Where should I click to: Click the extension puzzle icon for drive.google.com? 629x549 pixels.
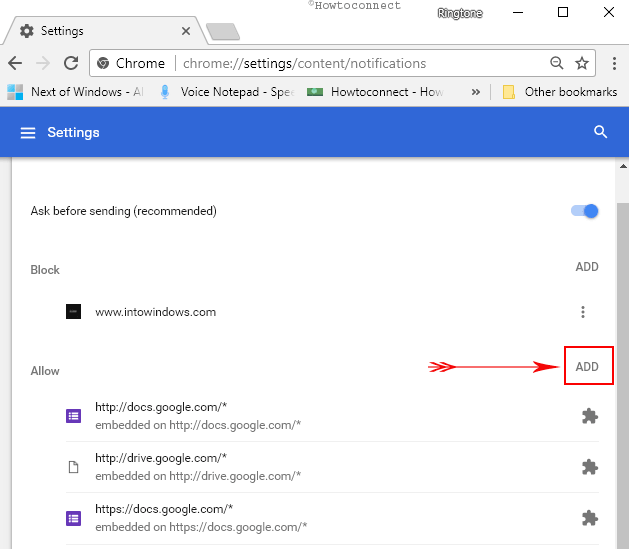pyautogui.click(x=590, y=467)
